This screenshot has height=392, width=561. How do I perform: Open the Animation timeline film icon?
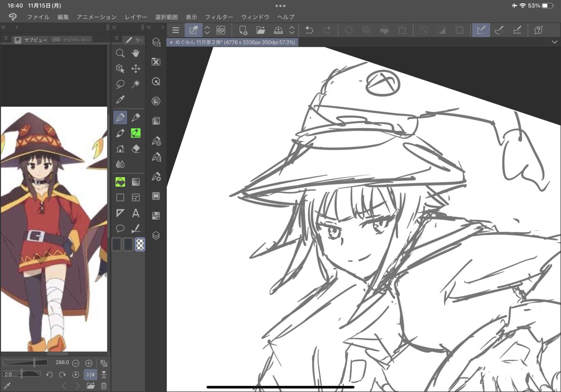[x=156, y=196]
